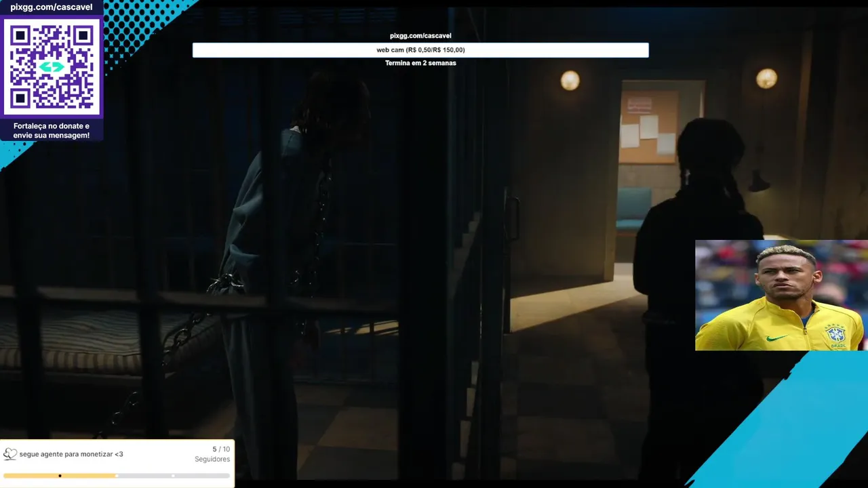Click the web cam donation goal progress bar

click(420, 50)
